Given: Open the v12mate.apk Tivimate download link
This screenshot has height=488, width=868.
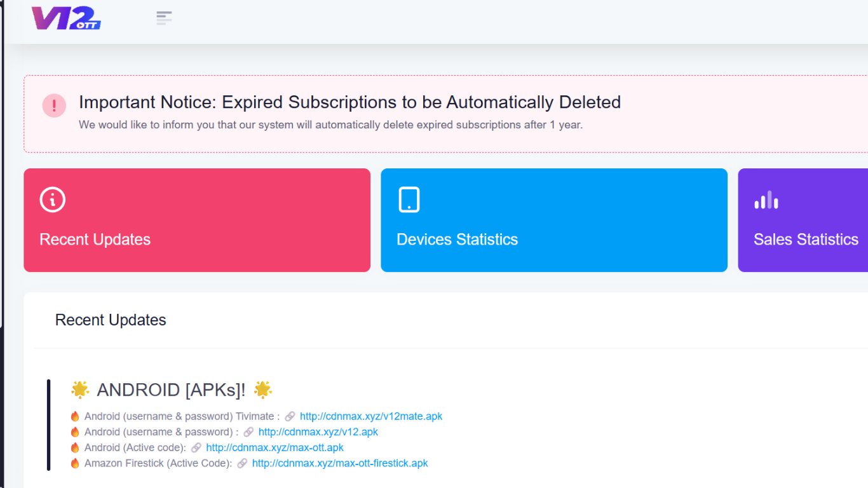Looking at the screenshot, I should click(x=371, y=417).
